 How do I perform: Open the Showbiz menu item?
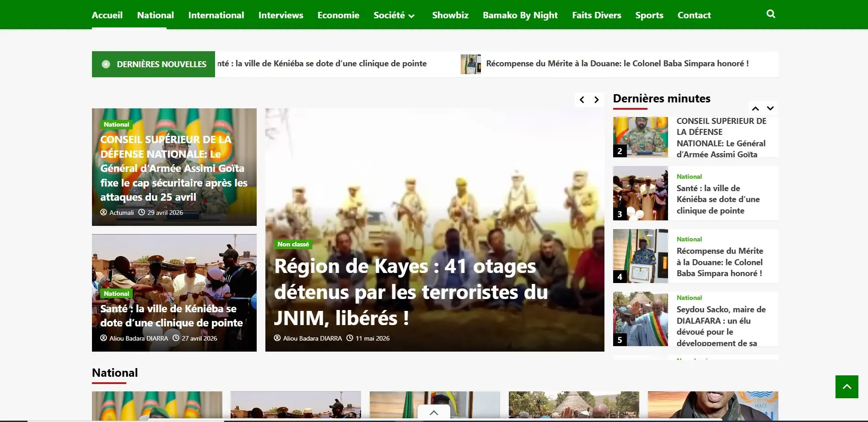pos(450,15)
